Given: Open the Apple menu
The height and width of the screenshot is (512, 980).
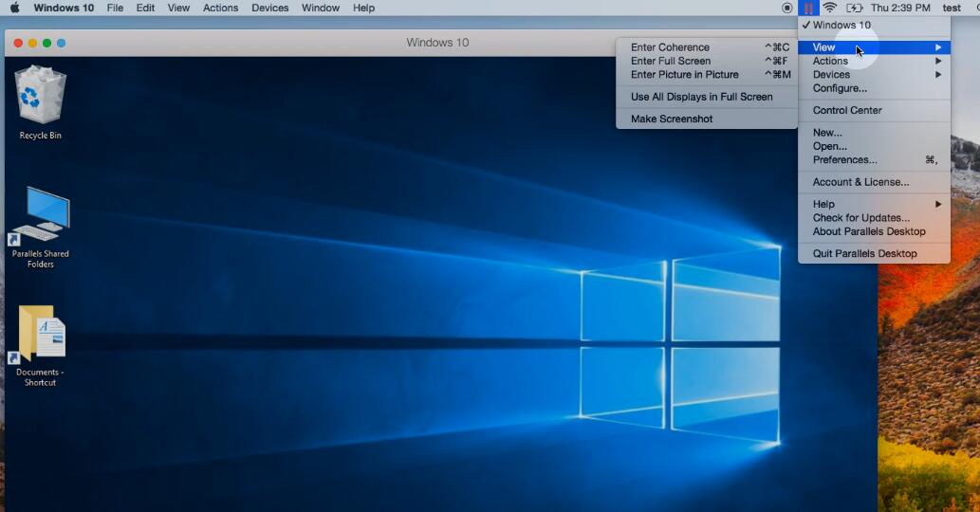Looking at the screenshot, I should pos(14,8).
